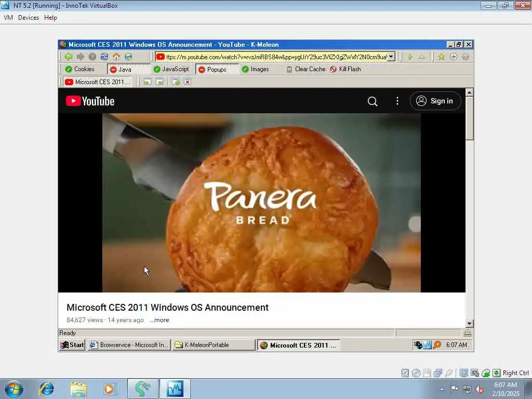Open VirtualBox VM menu
This screenshot has width=532, height=399.
point(8,18)
